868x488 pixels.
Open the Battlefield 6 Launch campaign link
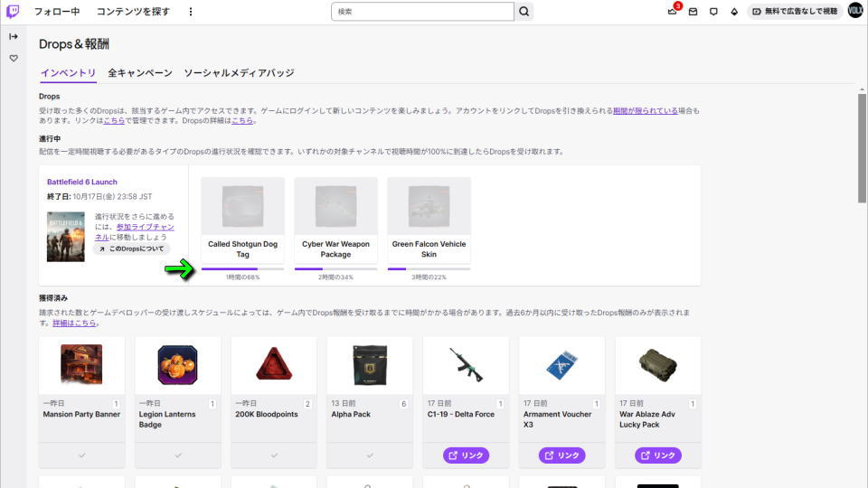click(x=82, y=182)
